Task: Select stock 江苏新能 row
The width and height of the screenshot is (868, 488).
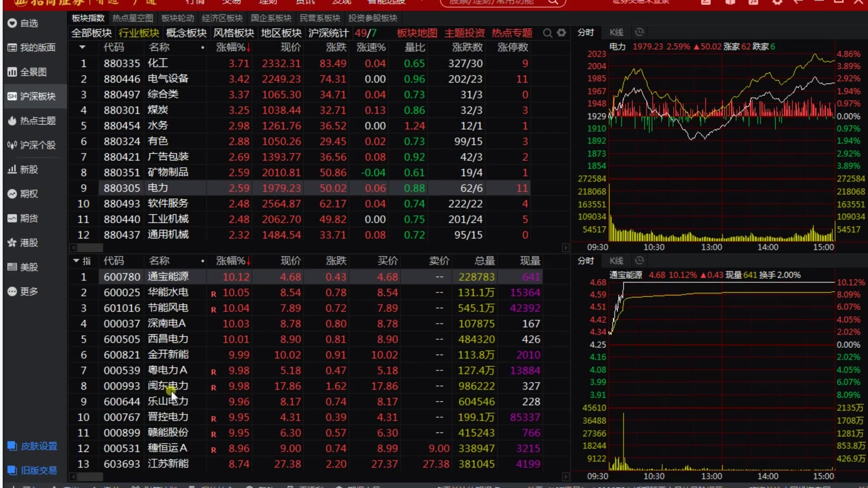Action: 306,464
